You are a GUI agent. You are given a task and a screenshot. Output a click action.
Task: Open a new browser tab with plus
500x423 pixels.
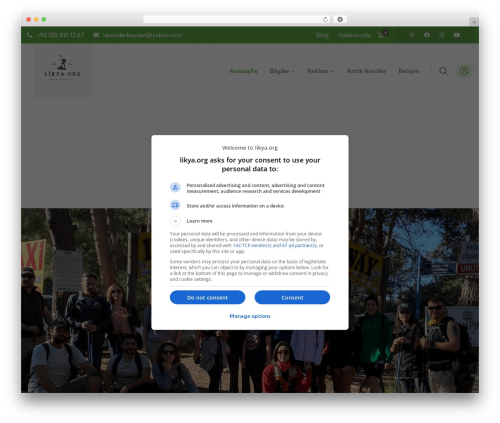tap(474, 22)
